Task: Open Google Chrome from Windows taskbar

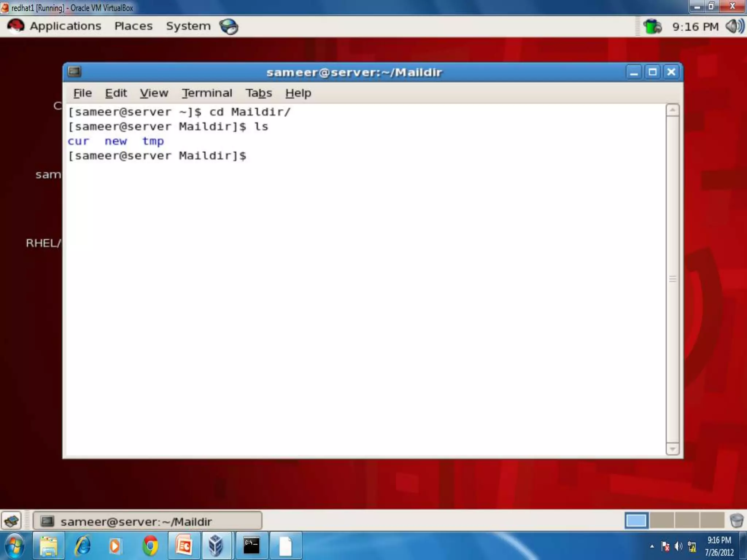Action: point(150,546)
